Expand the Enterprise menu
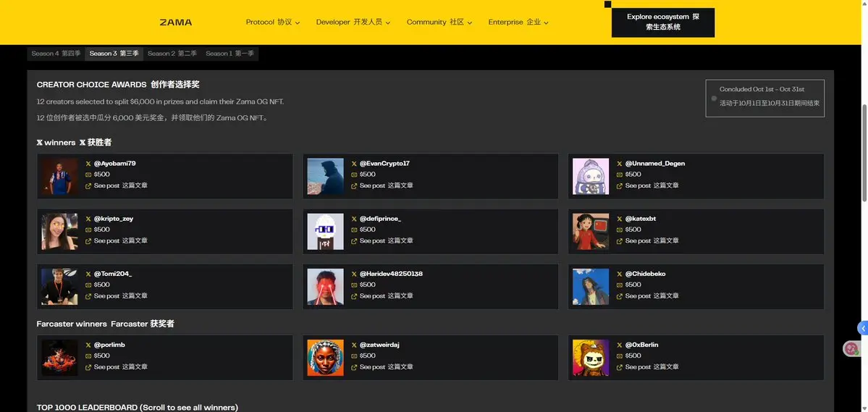Viewport: 868px width, 412px height. (x=518, y=22)
